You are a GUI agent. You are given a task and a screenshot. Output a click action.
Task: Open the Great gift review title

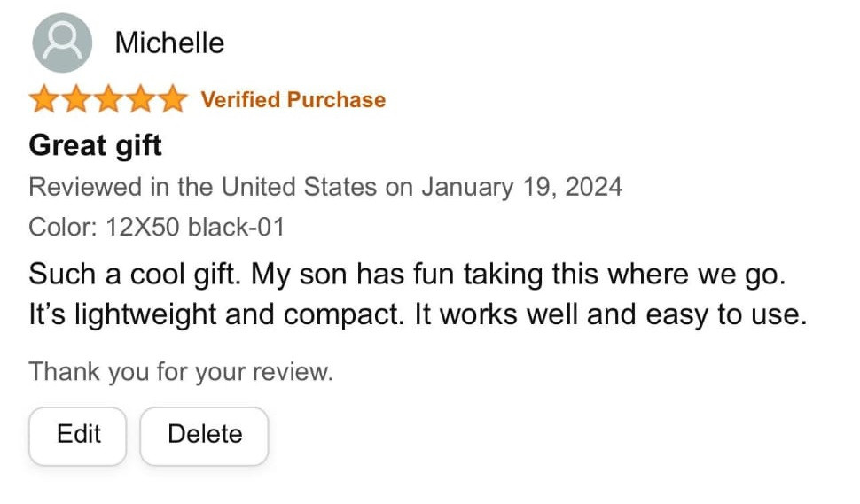[95, 144]
